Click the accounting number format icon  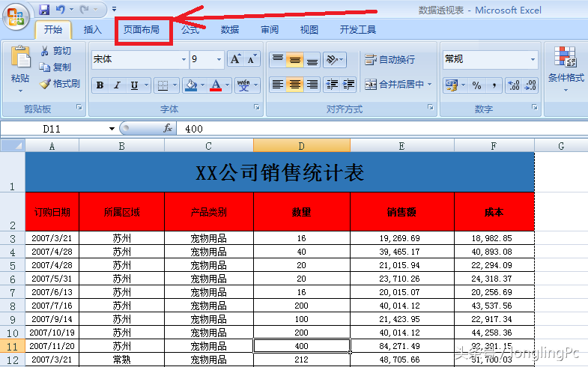(451, 85)
